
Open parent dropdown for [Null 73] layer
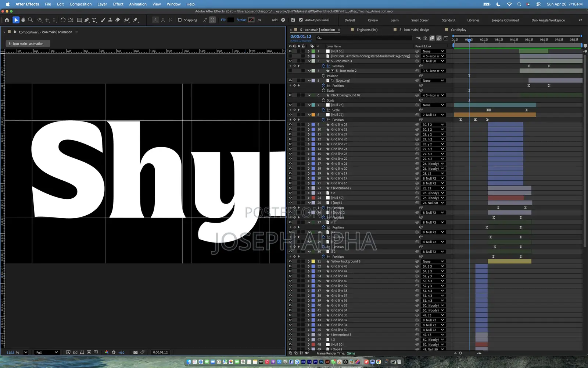pyautogui.click(x=434, y=105)
